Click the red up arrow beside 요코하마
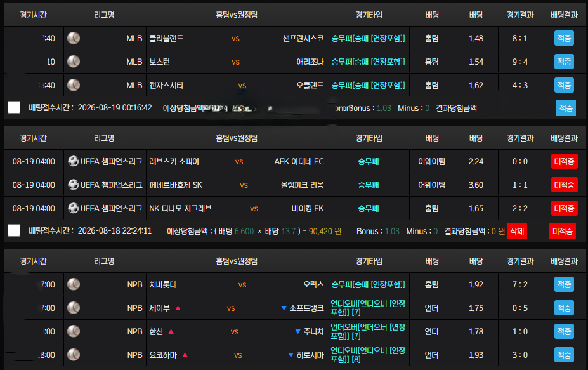 185,355
